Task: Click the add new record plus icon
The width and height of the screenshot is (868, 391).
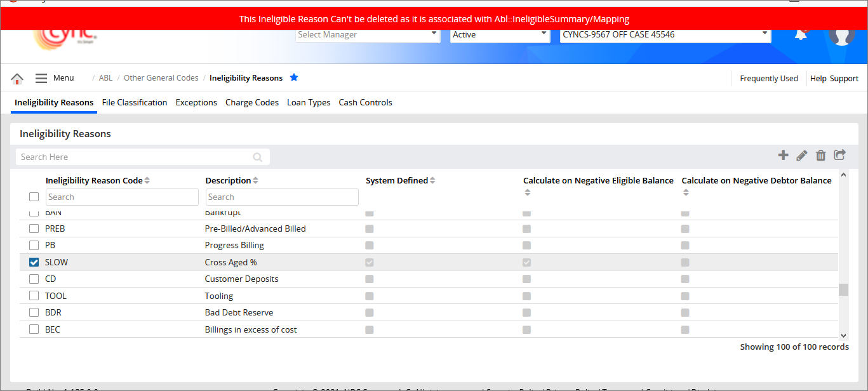Action: (x=783, y=156)
